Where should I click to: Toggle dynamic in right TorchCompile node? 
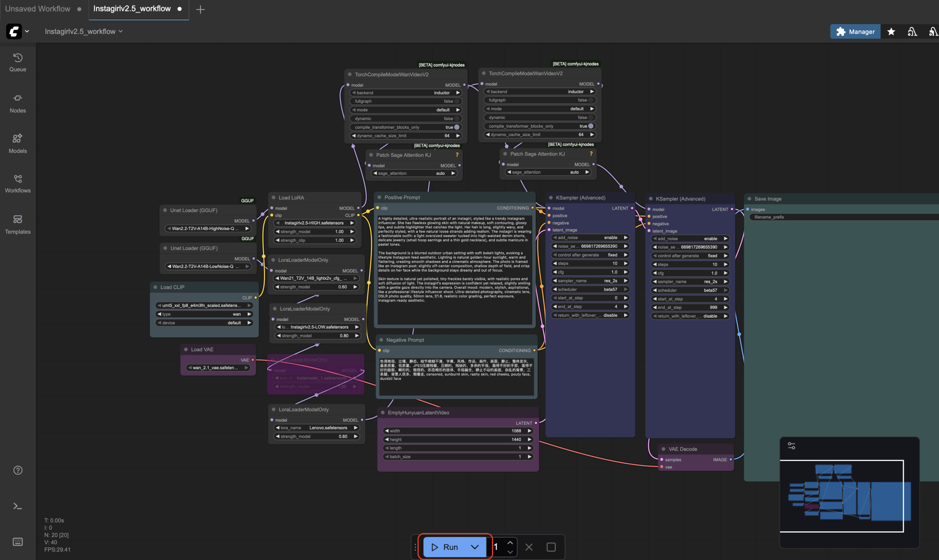[591, 117]
